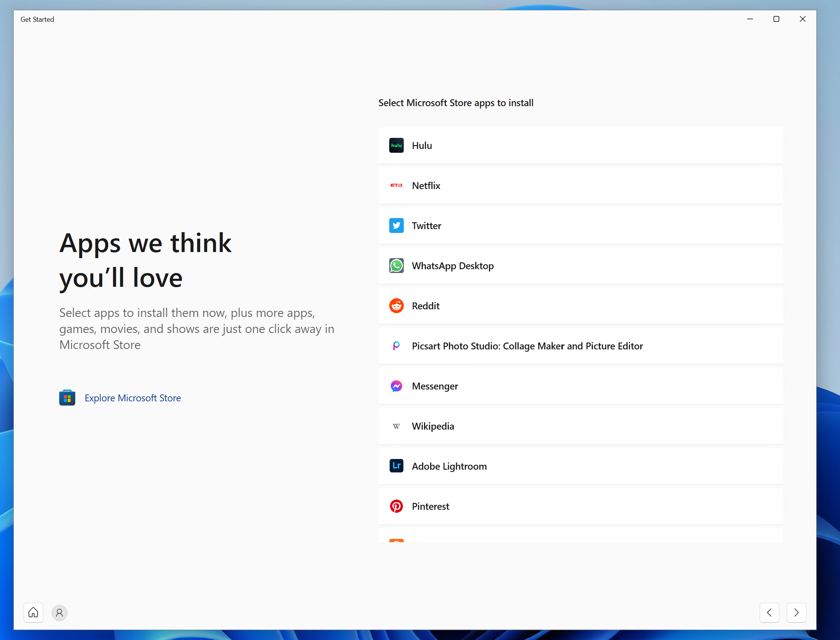Open the user account icon
This screenshot has height=640, width=840.
point(59,613)
